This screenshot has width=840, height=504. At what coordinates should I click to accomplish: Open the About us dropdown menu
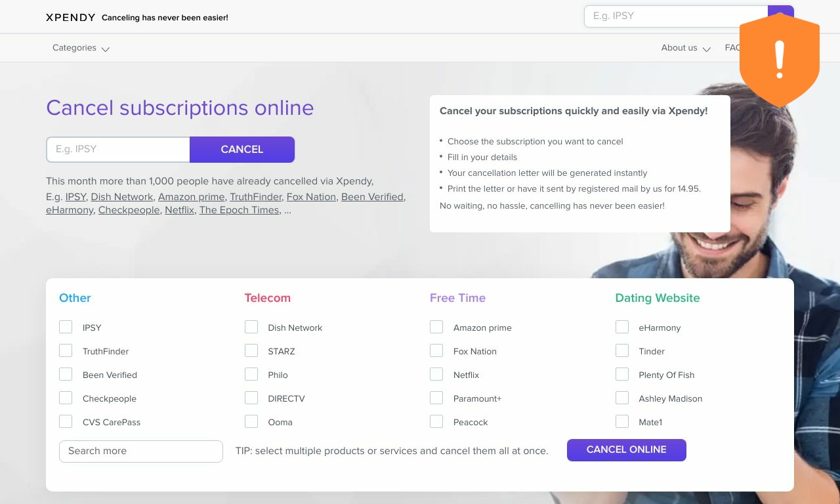coord(686,48)
